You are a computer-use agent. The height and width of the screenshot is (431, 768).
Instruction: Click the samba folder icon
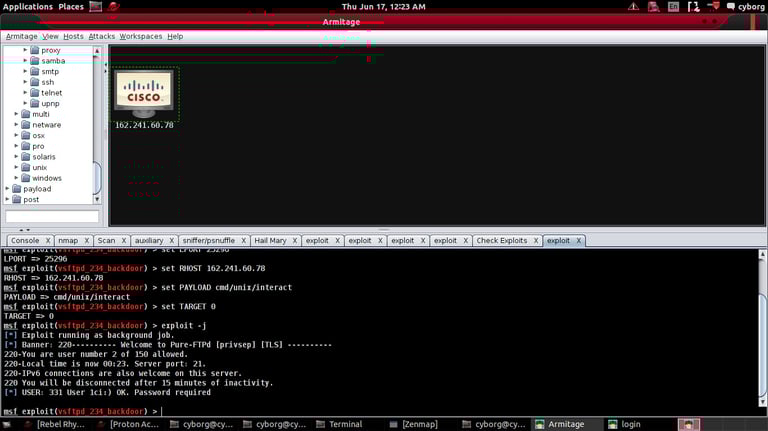(35, 61)
